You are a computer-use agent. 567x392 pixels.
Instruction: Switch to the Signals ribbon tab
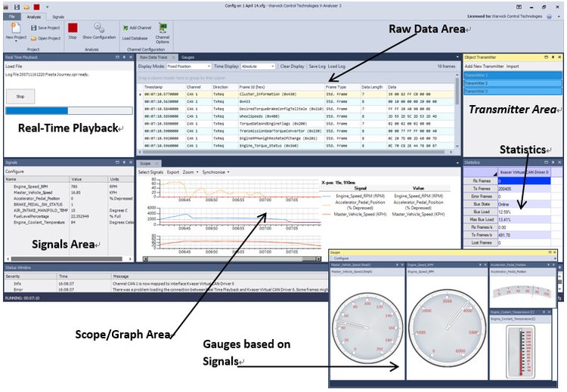[58, 15]
